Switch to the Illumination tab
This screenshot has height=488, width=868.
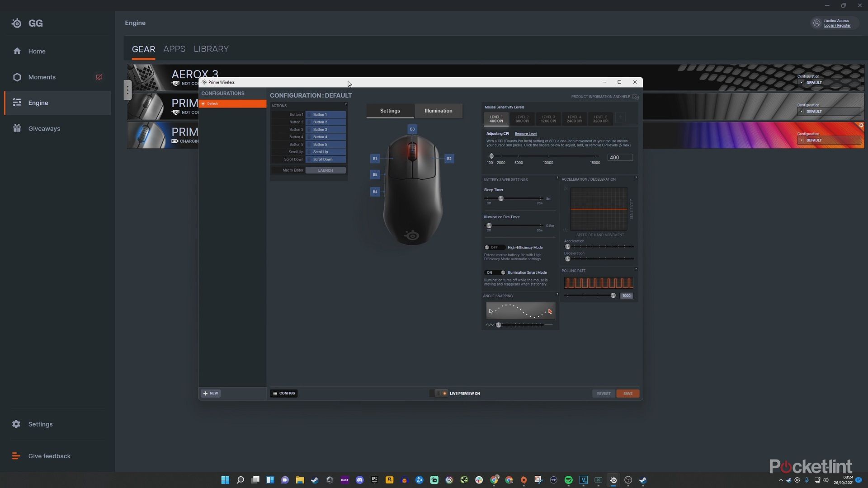tap(438, 111)
